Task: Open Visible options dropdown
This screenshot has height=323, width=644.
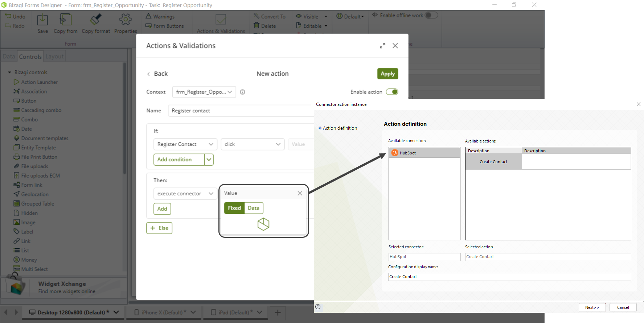Action: 326,16
